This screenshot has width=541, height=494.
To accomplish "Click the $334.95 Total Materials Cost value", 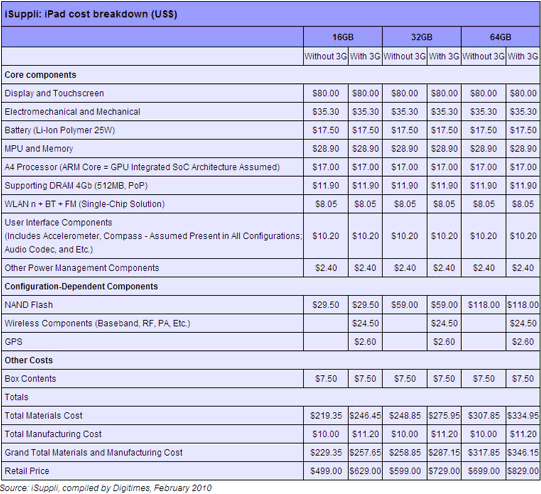I will click(523, 416).
